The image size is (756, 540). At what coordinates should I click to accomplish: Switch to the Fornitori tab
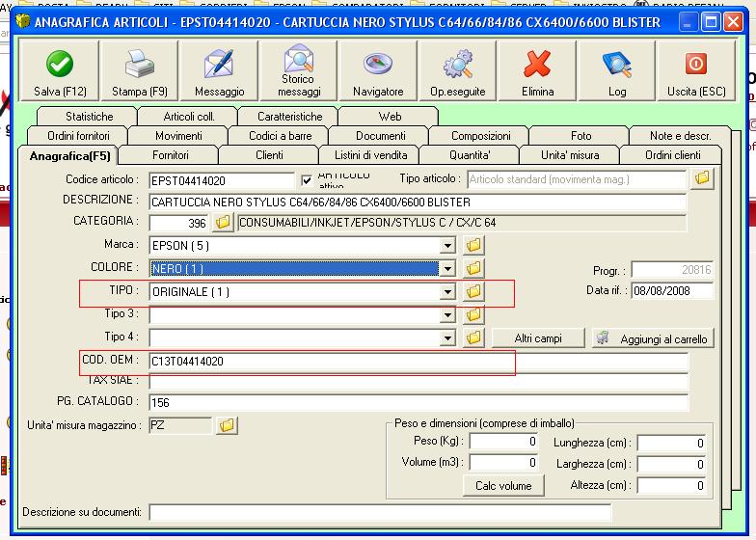[170, 155]
